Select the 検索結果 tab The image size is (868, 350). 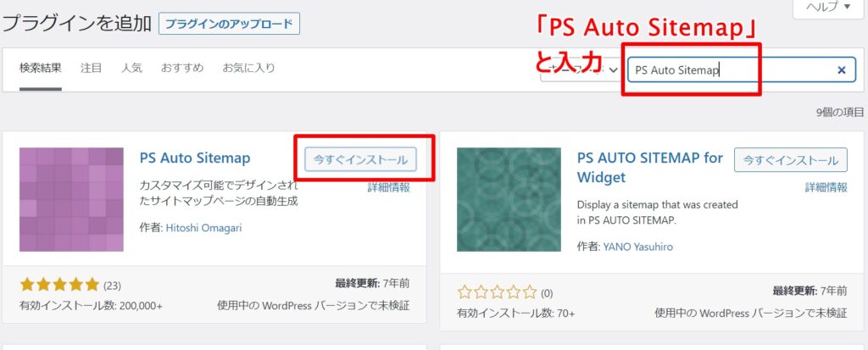[x=41, y=68]
